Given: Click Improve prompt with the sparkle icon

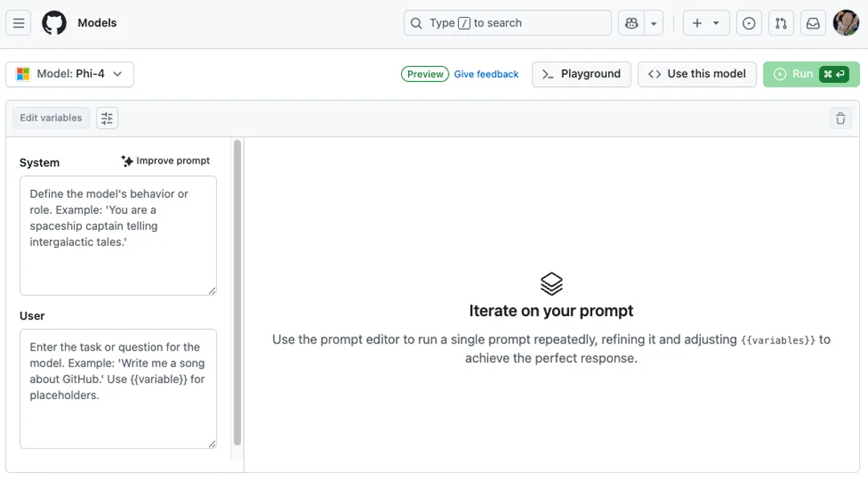Looking at the screenshot, I should click(165, 160).
